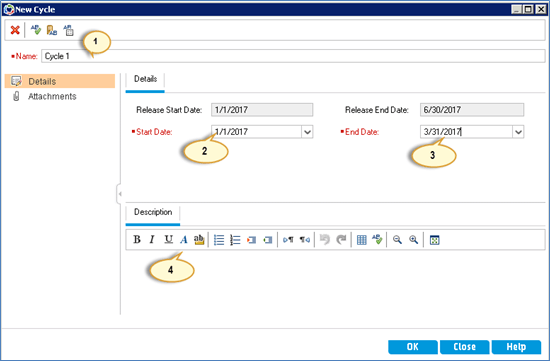The width and height of the screenshot is (550, 361).
Task: Check spelling from the description toolbar
Action: [x=377, y=240]
